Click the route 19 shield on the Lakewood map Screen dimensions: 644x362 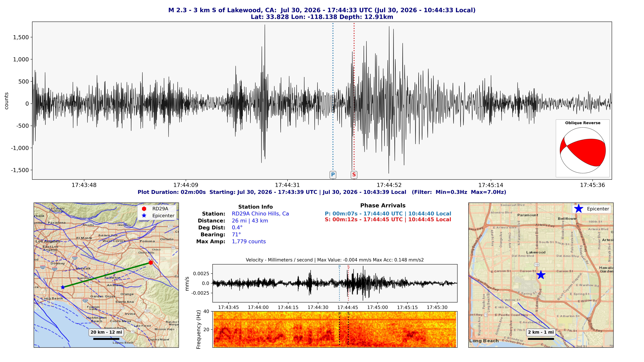pos(537,265)
